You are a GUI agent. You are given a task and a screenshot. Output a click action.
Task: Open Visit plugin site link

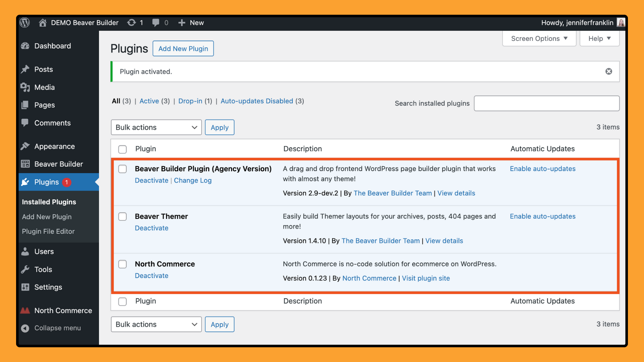[426, 278]
